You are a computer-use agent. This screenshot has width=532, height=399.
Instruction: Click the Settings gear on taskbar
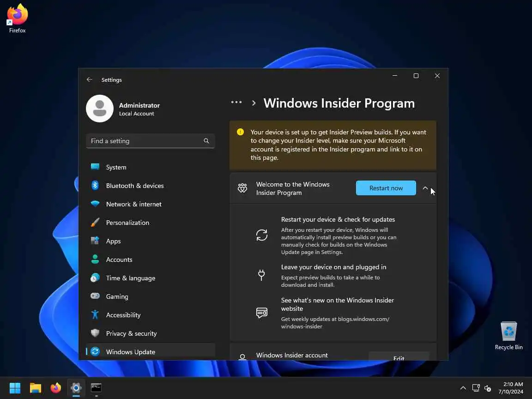tap(76, 388)
